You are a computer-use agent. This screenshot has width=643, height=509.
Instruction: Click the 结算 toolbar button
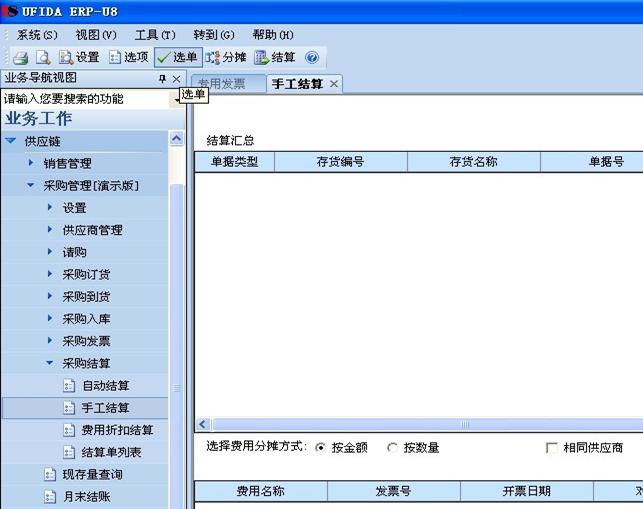coord(275,57)
